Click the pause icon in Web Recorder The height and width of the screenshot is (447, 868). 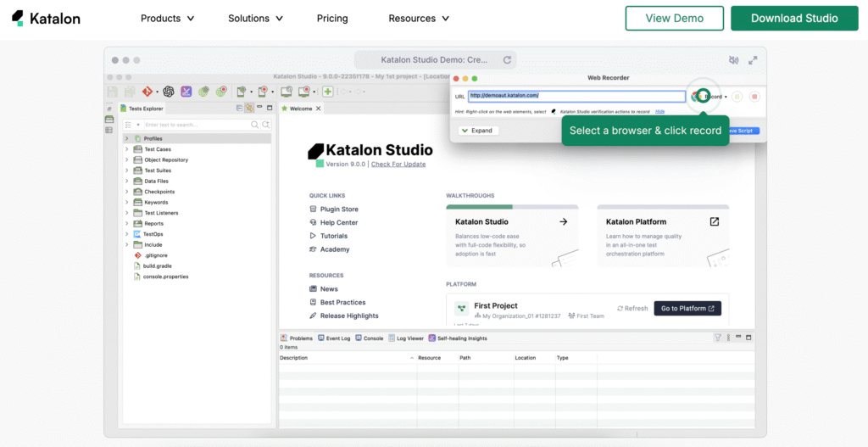coord(737,97)
